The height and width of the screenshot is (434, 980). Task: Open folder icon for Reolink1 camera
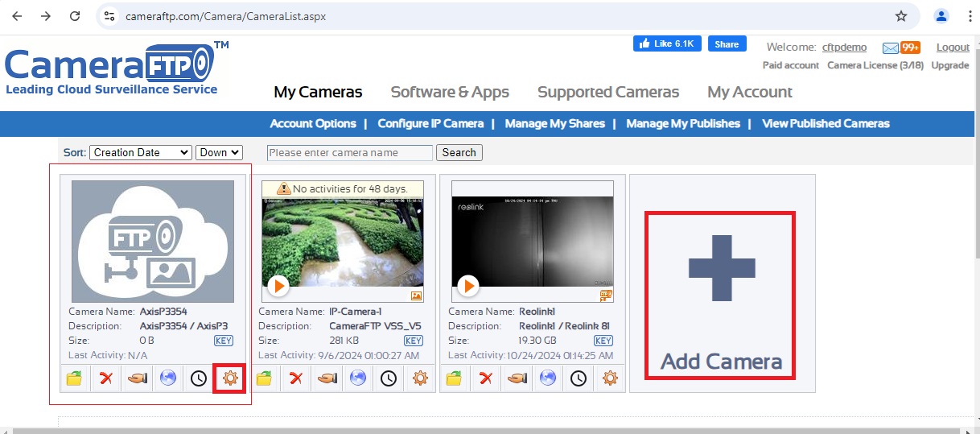coord(454,378)
